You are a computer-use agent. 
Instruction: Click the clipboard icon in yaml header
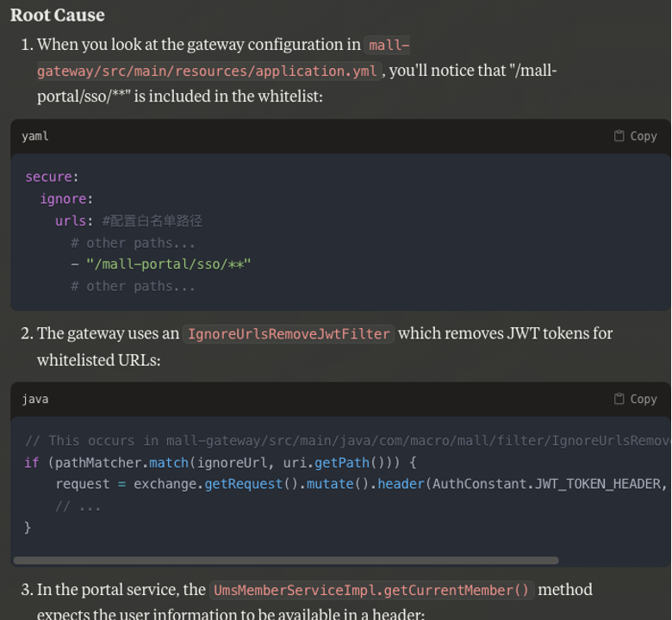[619, 136]
